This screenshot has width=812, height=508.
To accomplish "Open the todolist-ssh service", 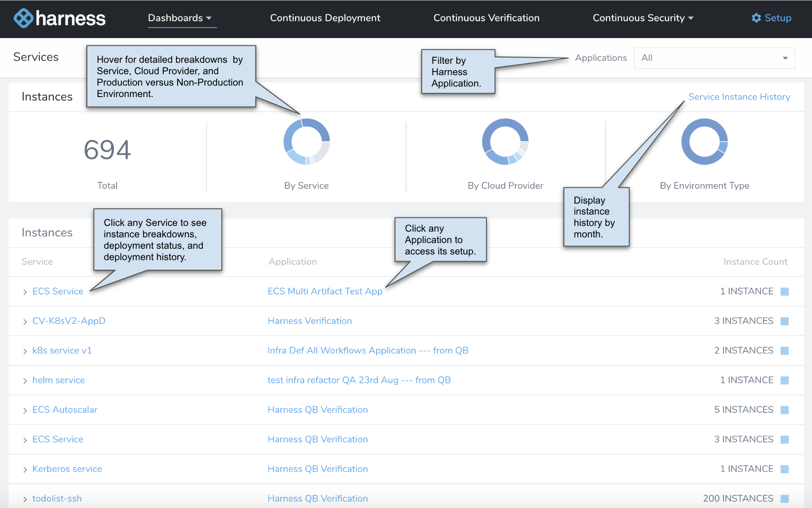I will (57, 498).
